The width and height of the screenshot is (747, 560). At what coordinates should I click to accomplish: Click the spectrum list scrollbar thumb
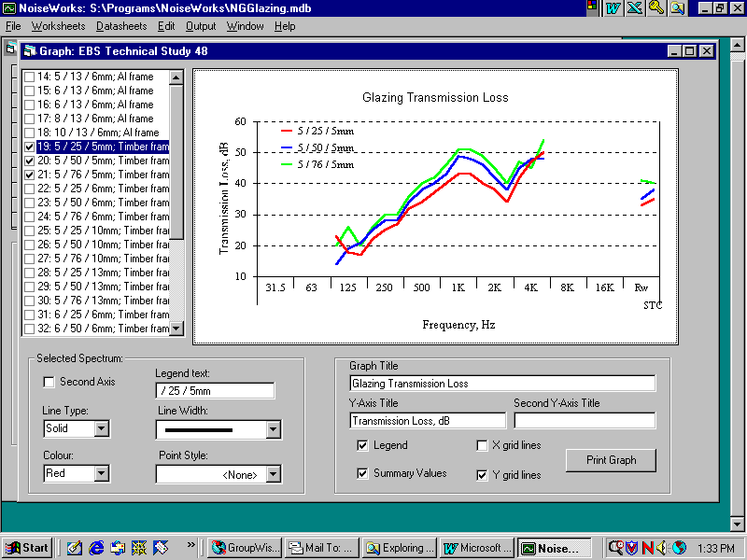tap(176, 161)
